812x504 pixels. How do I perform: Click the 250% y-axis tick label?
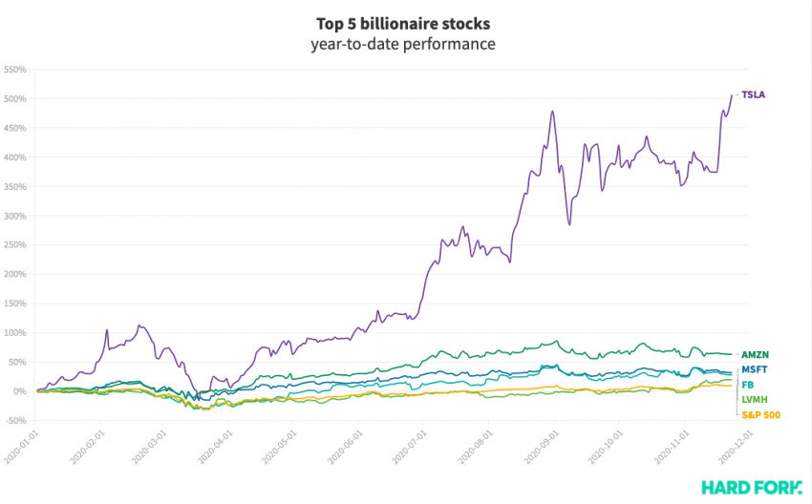17,245
